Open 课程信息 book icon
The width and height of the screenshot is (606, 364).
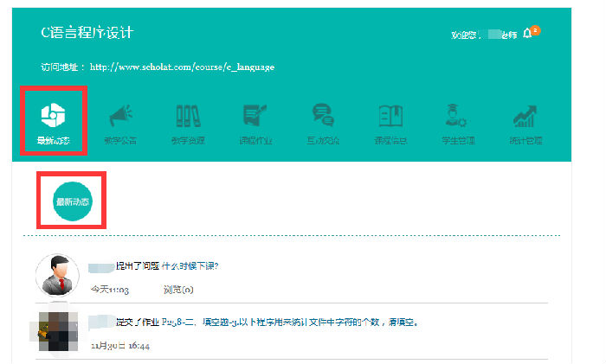tap(390, 117)
